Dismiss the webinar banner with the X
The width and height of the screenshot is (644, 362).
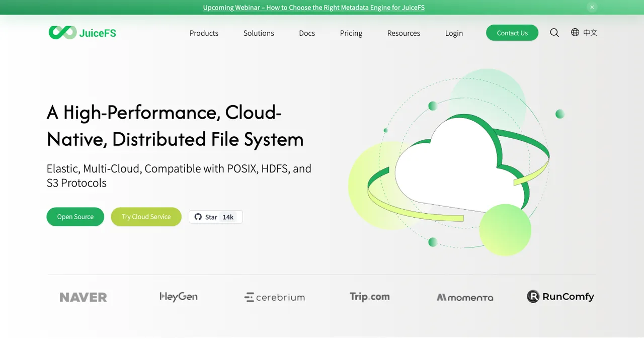(592, 7)
